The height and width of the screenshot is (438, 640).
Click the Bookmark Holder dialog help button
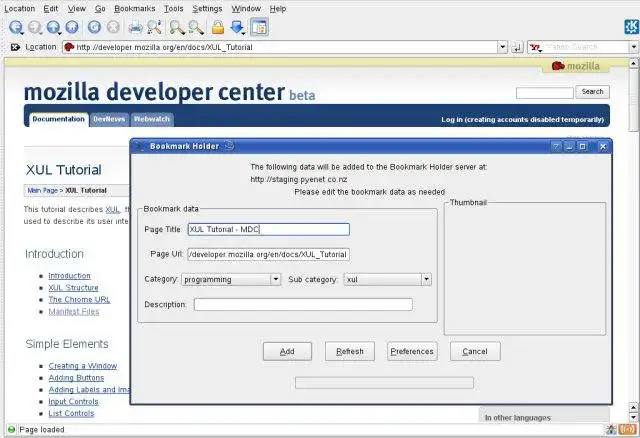(x=556, y=147)
